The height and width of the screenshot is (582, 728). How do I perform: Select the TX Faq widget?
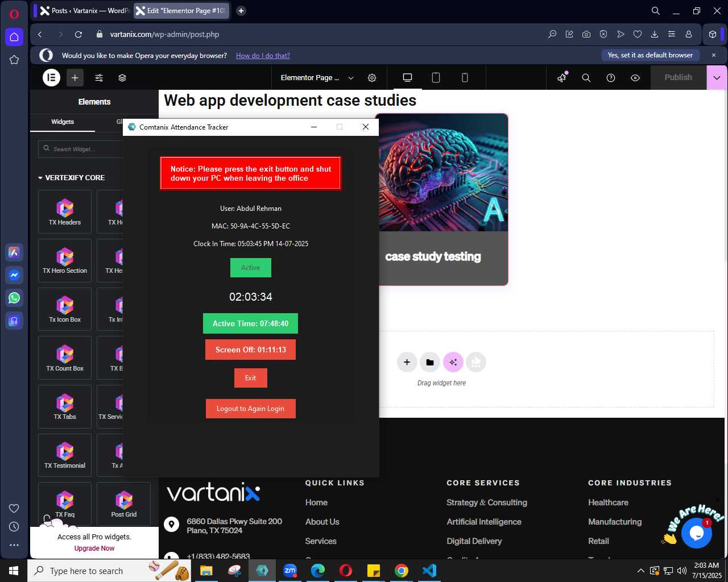[x=65, y=504]
